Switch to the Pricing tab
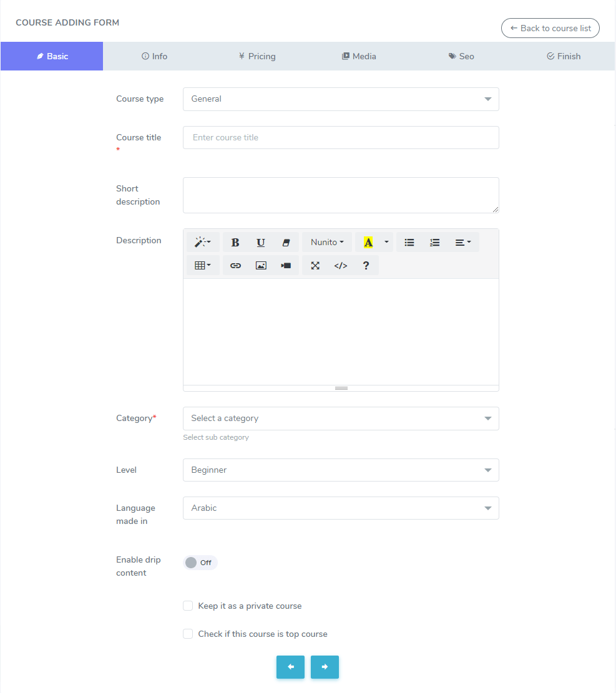616x693 pixels. click(x=257, y=56)
